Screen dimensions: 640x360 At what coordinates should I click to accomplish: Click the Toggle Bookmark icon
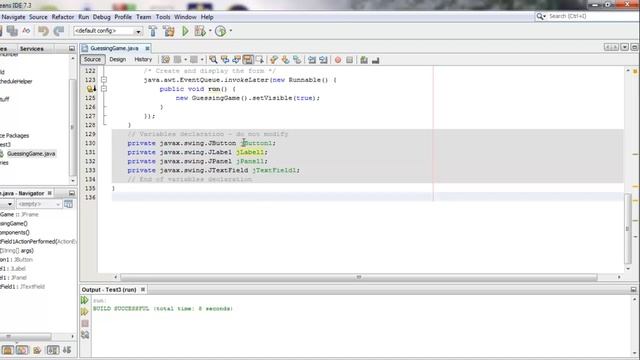click(x=297, y=60)
